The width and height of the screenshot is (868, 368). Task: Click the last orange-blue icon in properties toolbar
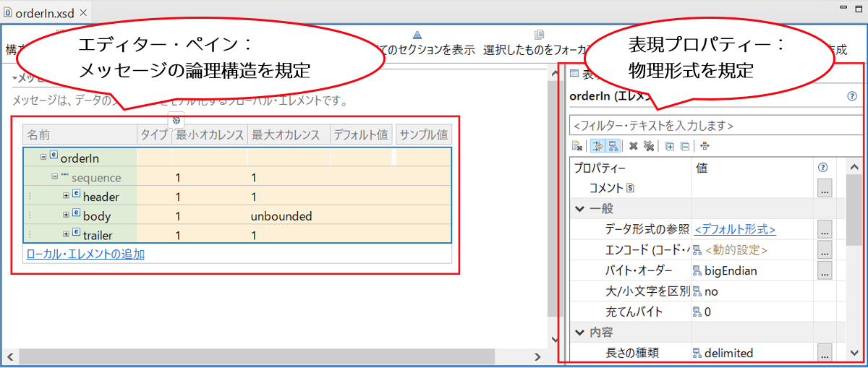tap(705, 146)
